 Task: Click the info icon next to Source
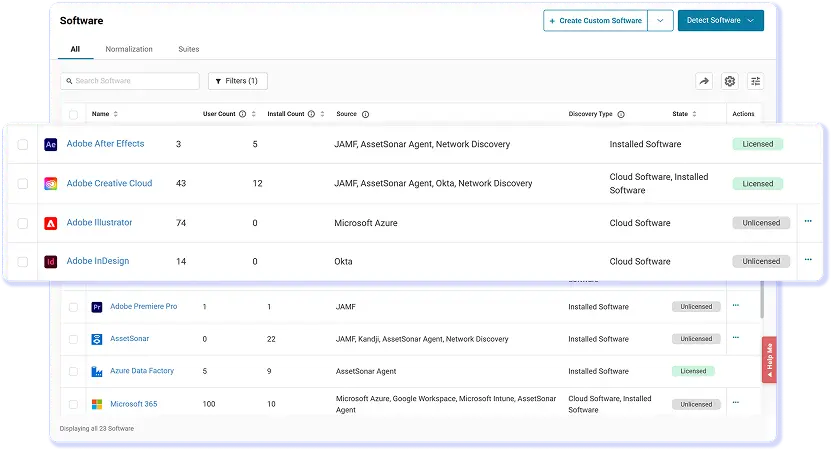pos(365,114)
